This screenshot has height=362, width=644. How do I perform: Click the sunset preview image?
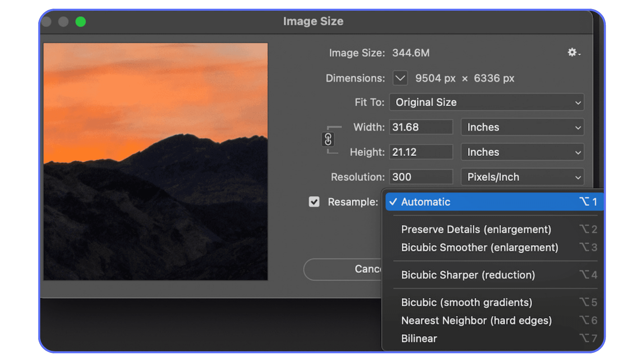tap(156, 162)
